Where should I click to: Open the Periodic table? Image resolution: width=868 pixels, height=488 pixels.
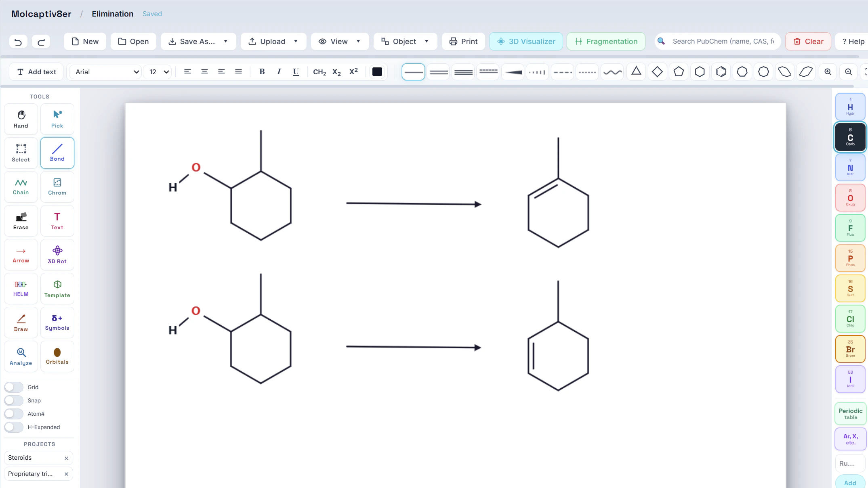coord(850,414)
